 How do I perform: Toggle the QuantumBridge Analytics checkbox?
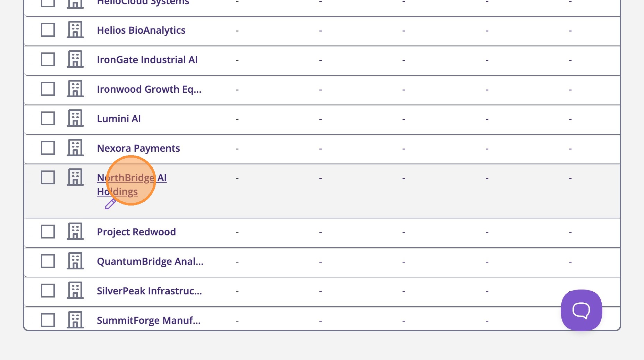click(48, 261)
